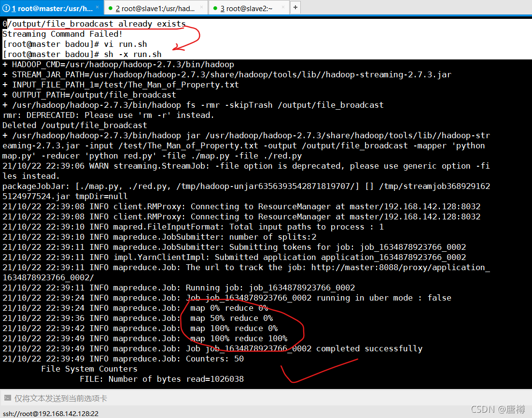Click the 'Streaming Command Failed!' line
This screenshot has height=418, width=532.
click(x=62, y=34)
